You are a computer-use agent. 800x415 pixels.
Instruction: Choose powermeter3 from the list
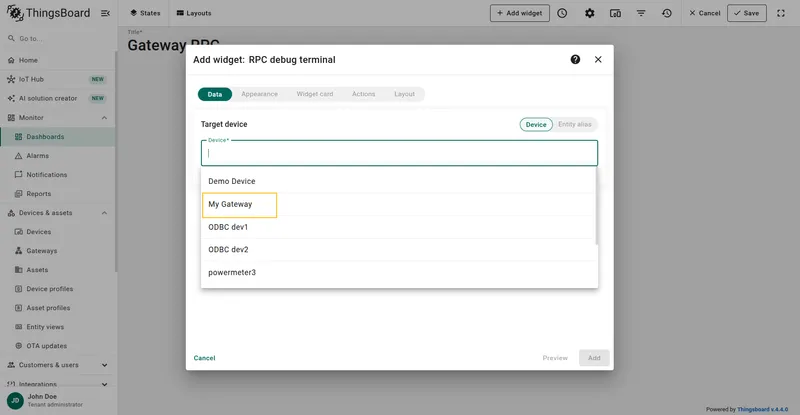coord(399,273)
